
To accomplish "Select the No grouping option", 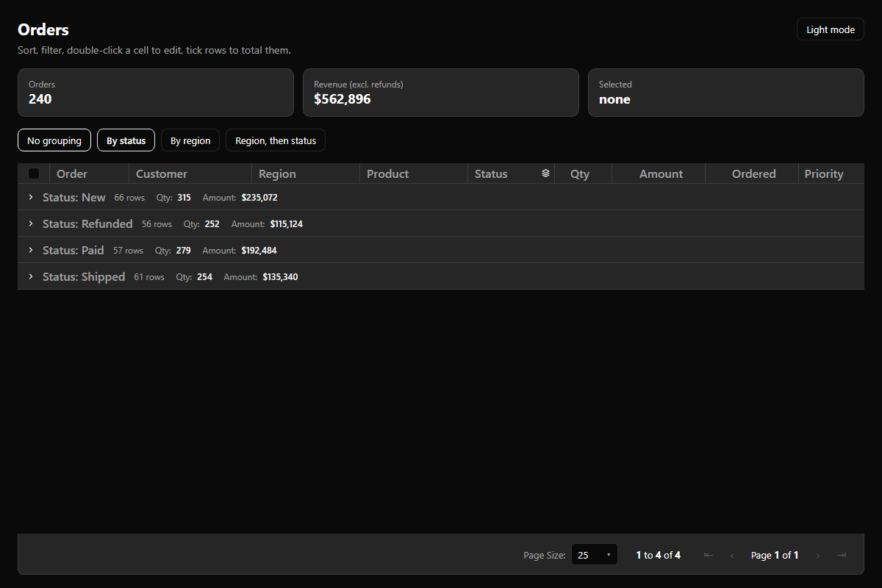I will (x=54, y=140).
